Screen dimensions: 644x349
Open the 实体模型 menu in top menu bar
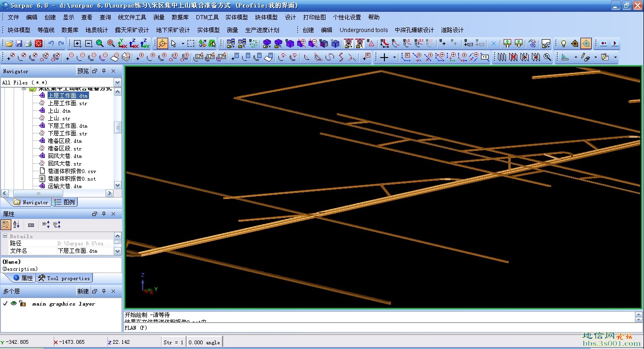pos(236,17)
